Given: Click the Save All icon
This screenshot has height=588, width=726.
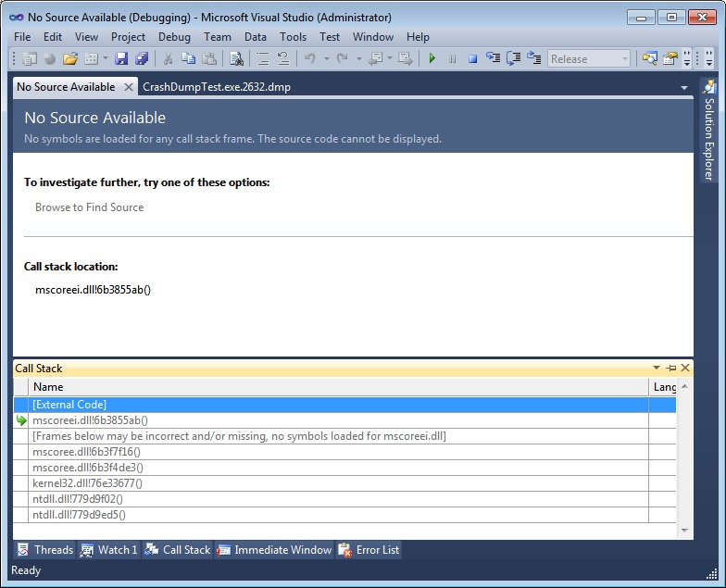Looking at the screenshot, I should pyautogui.click(x=142, y=59).
